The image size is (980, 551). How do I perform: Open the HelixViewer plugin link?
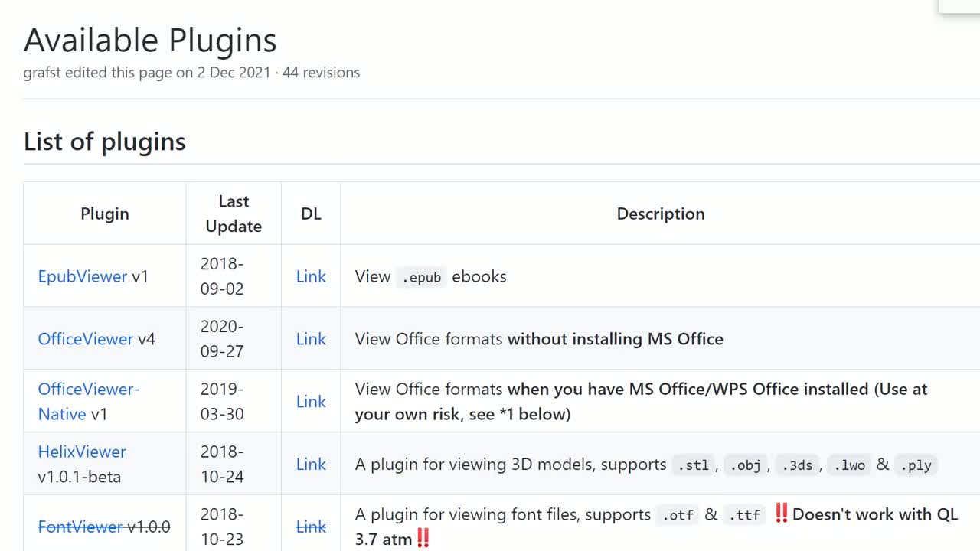82,452
